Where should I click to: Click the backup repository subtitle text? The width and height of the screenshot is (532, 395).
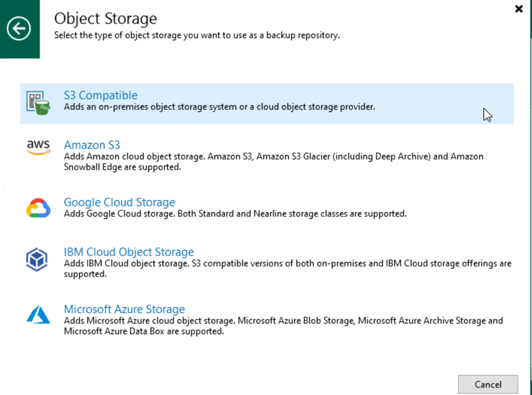click(x=197, y=35)
